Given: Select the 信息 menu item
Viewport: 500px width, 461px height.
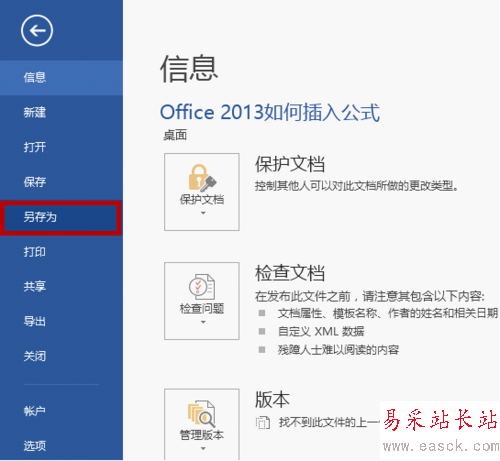Looking at the screenshot, I should point(61,78).
